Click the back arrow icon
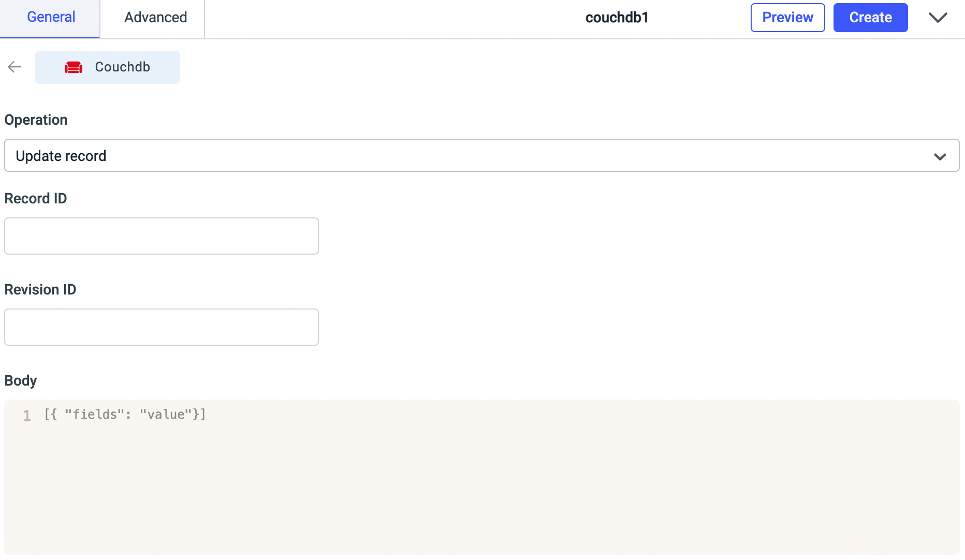The image size is (965, 560). pyautogui.click(x=14, y=67)
